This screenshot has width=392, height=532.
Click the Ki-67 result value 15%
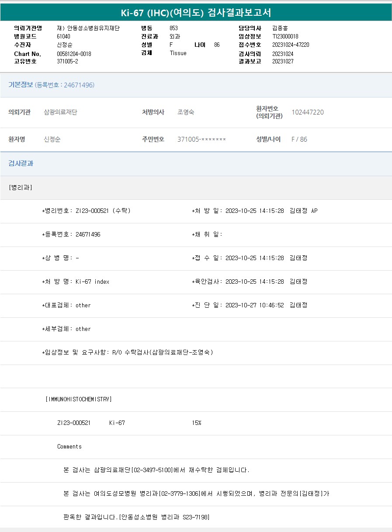click(196, 423)
